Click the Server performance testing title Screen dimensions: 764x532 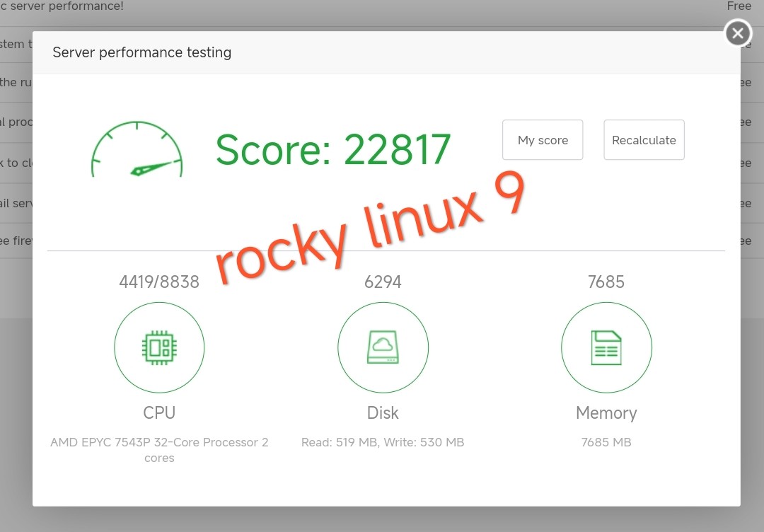141,52
